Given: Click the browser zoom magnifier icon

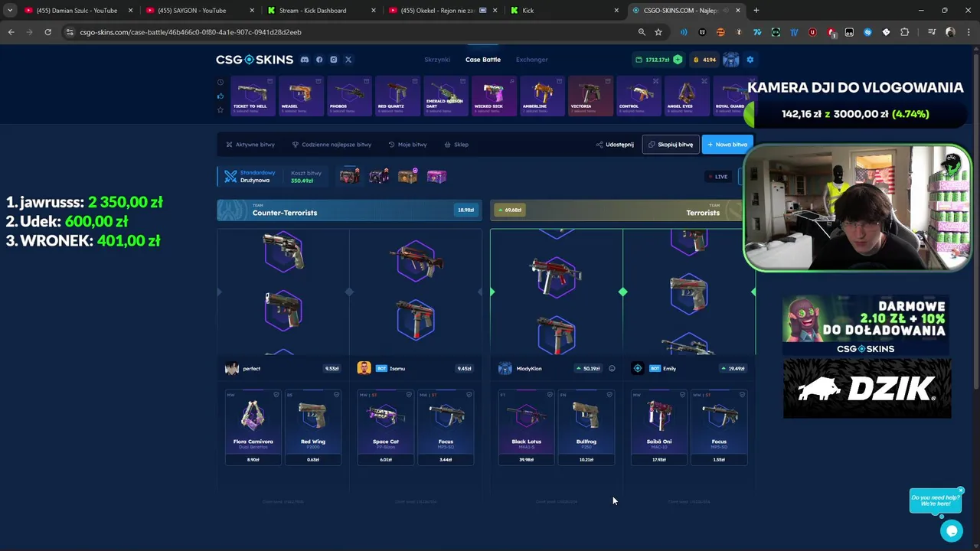Looking at the screenshot, I should [x=642, y=32].
